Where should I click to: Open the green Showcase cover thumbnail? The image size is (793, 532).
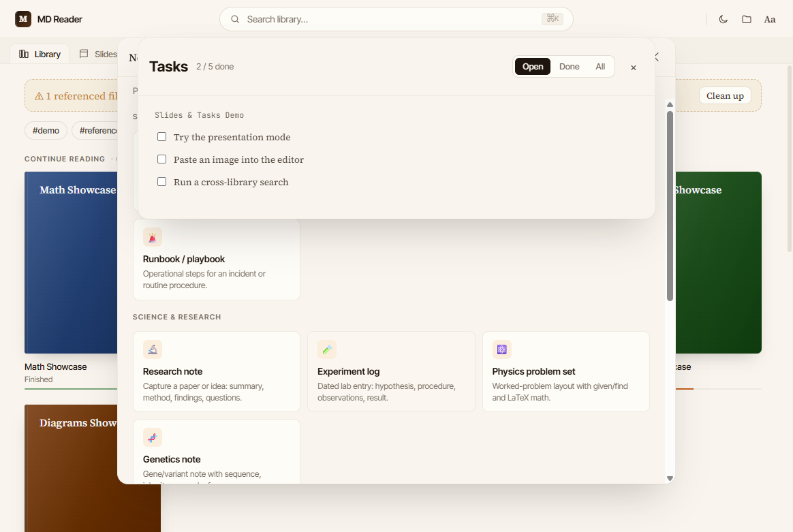coord(719,262)
